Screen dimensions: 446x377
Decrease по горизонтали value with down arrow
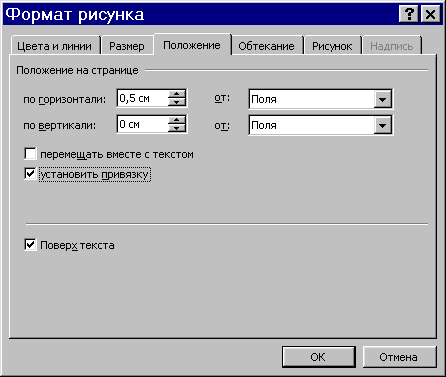click(176, 102)
